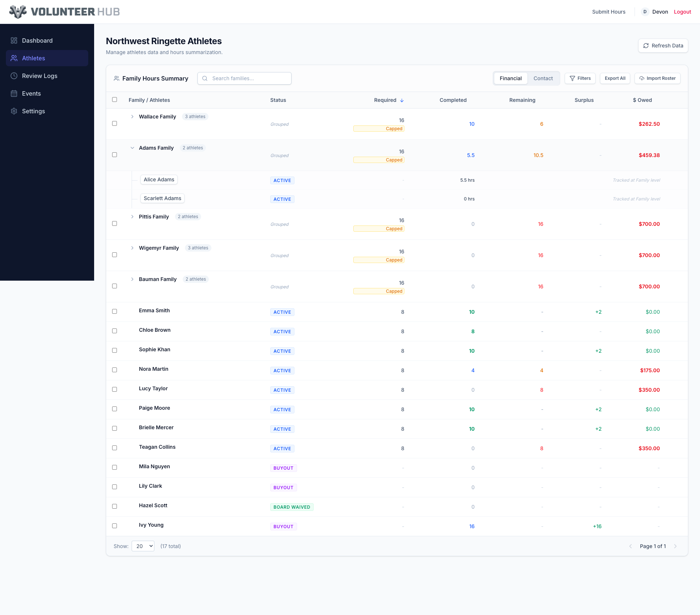Image resolution: width=700 pixels, height=615 pixels.
Task: Select the Athletes sidebar menu item
Action: pos(47,58)
